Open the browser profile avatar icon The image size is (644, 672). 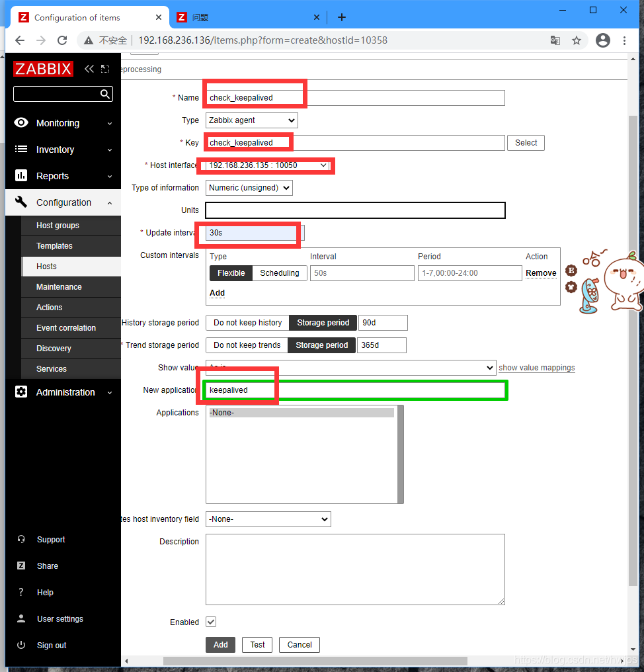(x=603, y=40)
